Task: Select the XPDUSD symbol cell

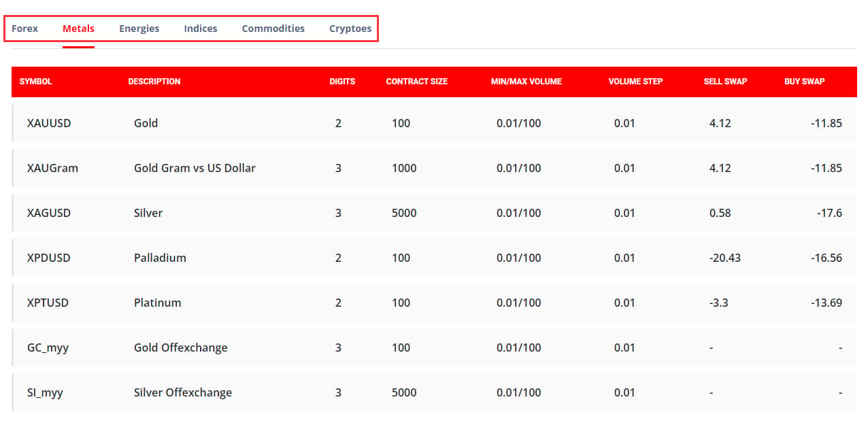Action: coord(49,258)
